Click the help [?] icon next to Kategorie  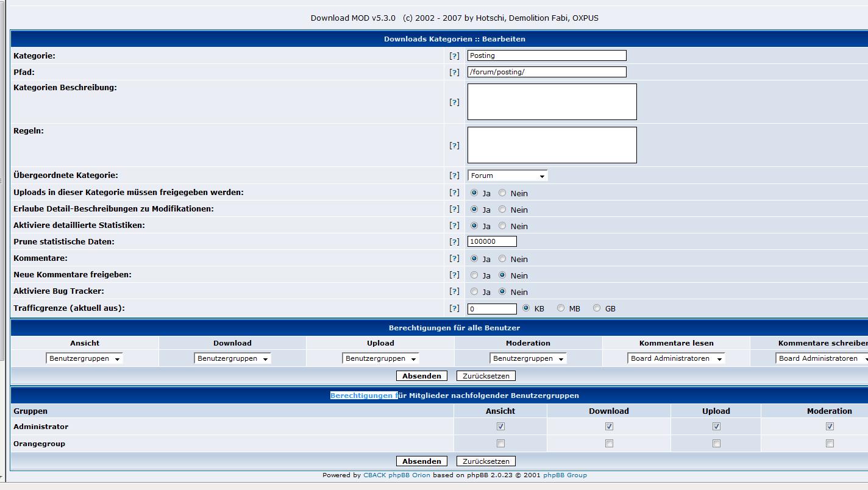(x=454, y=55)
